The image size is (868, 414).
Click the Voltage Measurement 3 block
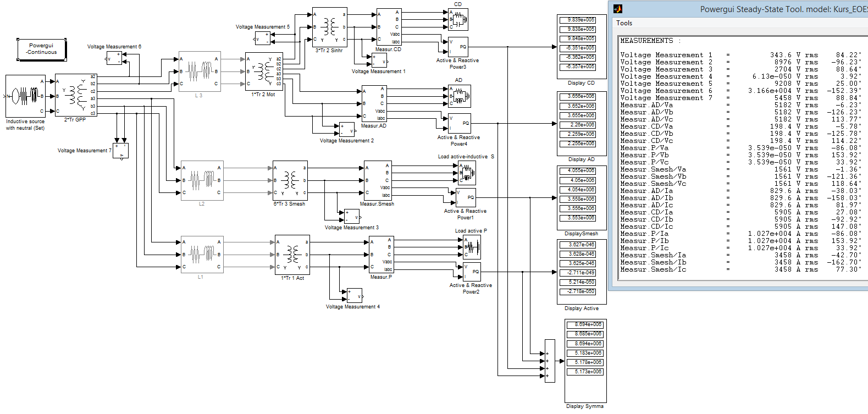click(x=352, y=216)
